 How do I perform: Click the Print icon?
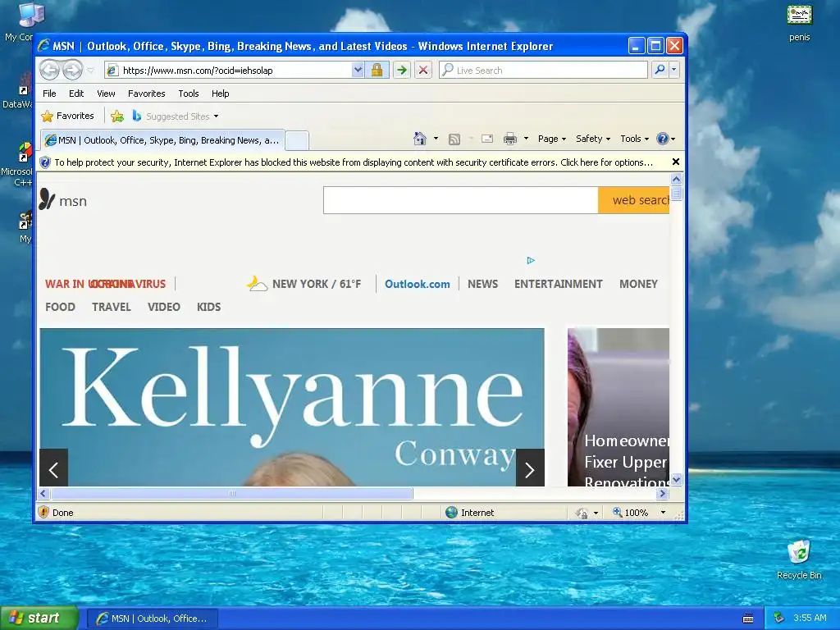click(x=510, y=139)
